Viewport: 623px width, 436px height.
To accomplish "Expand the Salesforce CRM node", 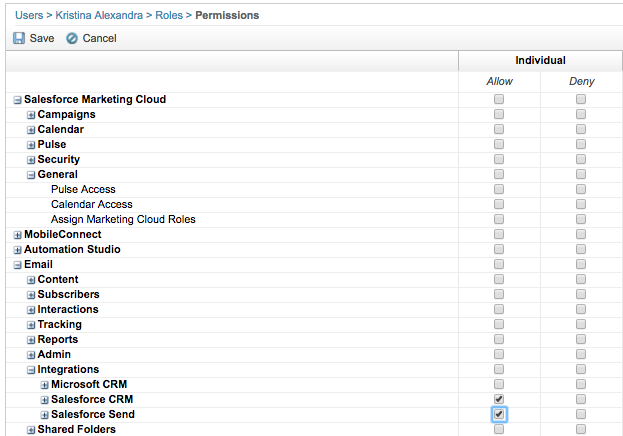I will [x=44, y=400].
